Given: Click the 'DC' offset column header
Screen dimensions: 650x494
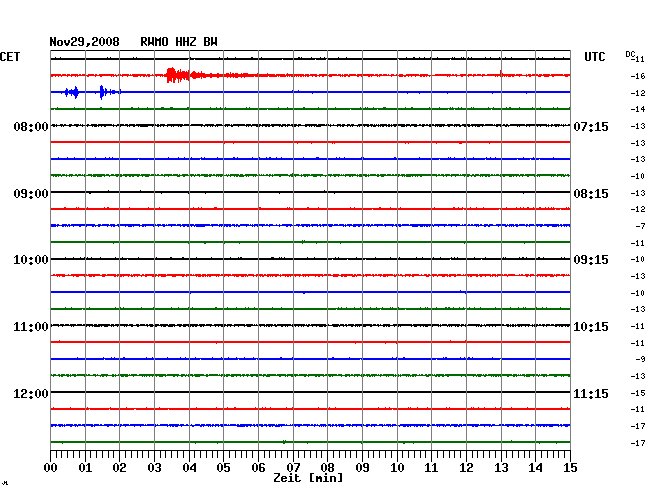Looking at the screenshot, I should (630, 54).
